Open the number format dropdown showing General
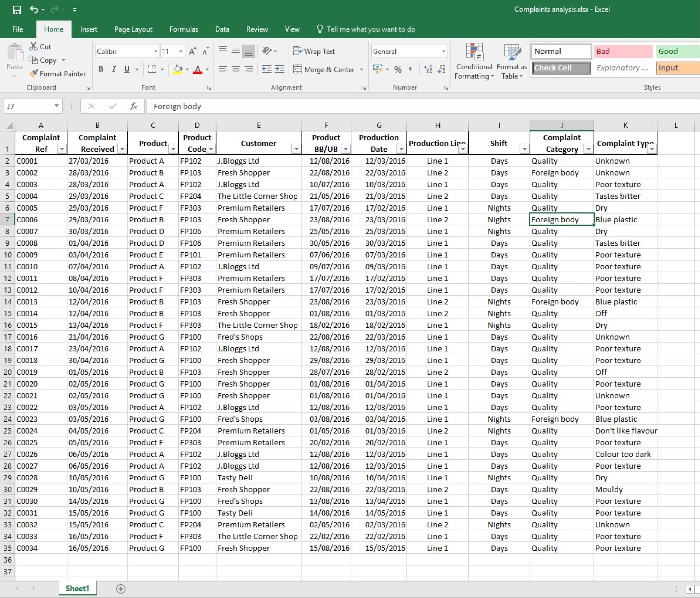 (444, 51)
